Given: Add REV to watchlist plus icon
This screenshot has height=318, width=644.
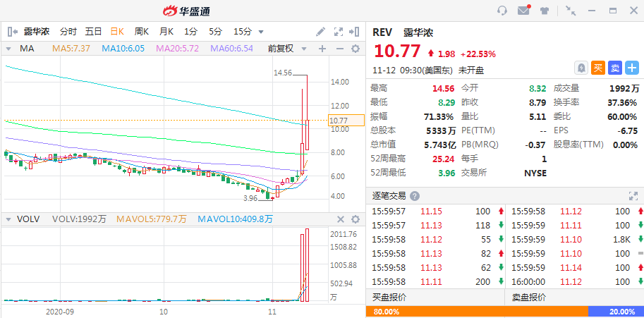Looking at the screenshot, I should [632, 68].
